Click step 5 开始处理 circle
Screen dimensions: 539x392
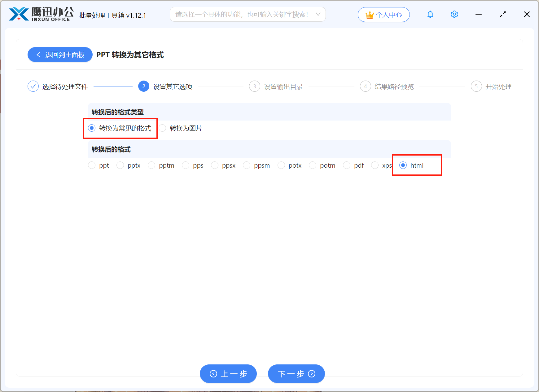[x=476, y=86]
